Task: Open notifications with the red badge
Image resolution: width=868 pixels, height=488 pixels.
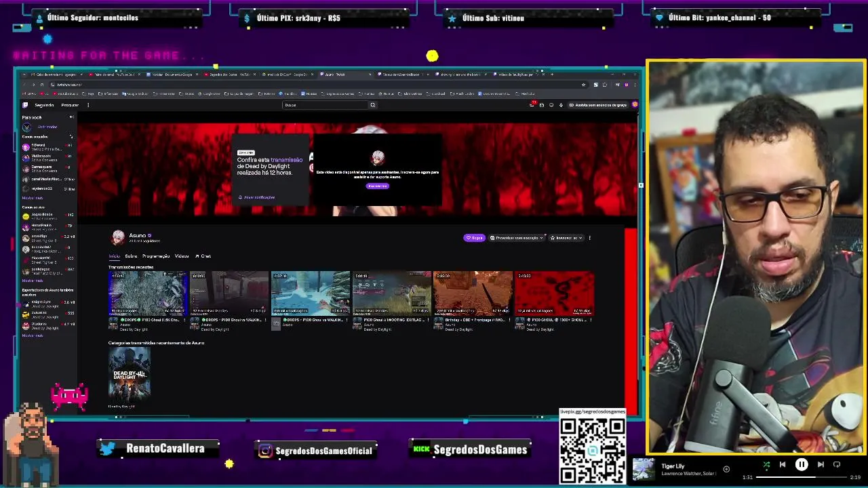Action: [532, 105]
